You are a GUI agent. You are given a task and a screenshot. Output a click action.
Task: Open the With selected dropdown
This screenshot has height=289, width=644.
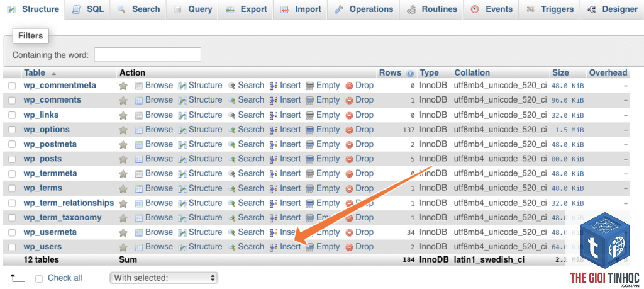pos(164,278)
